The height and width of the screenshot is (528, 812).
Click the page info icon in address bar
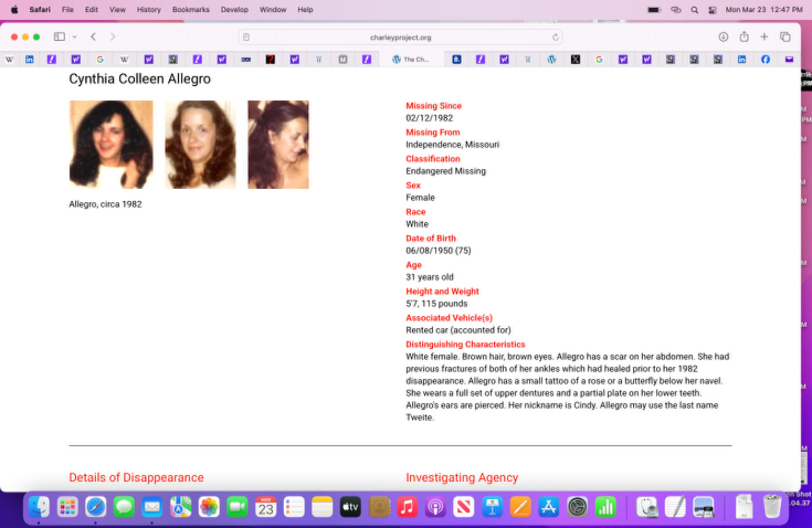click(246, 37)
